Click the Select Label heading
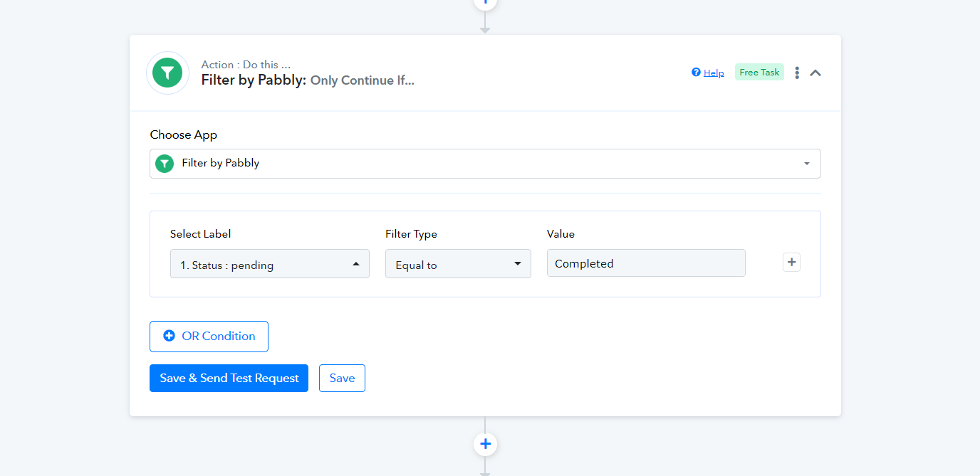Viewport: 980px width, 476px height. [x=201, y=234]
